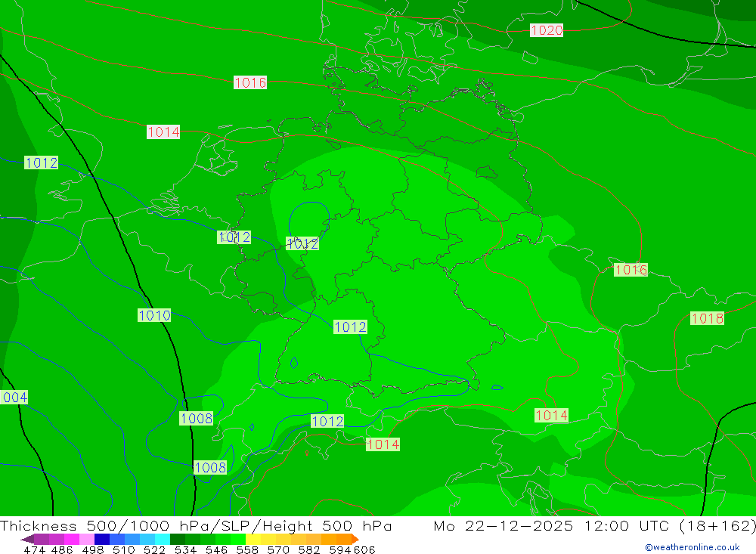Select the cyan legend swatch right of 522
The image size is (756, 554).
point(163,539)
